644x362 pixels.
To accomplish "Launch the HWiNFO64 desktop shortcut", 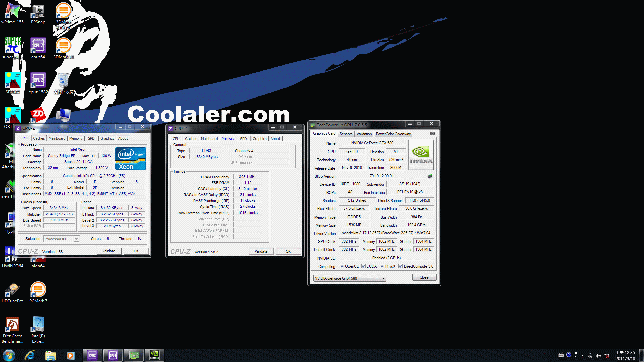I will click(13, 257).
